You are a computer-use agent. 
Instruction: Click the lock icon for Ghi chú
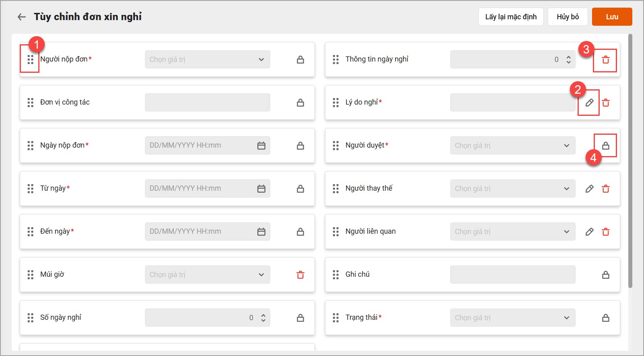[605, 275]
